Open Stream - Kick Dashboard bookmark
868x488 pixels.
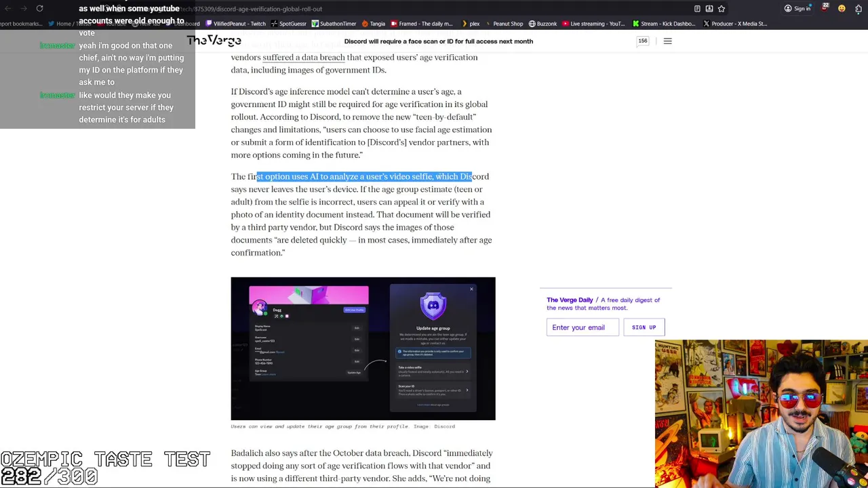664,24
